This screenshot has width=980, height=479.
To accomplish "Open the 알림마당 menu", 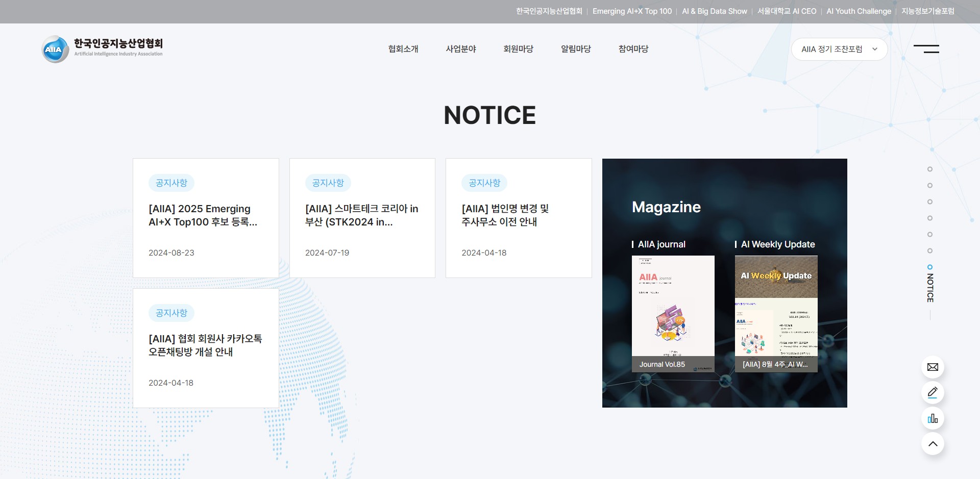I will 576,49.
